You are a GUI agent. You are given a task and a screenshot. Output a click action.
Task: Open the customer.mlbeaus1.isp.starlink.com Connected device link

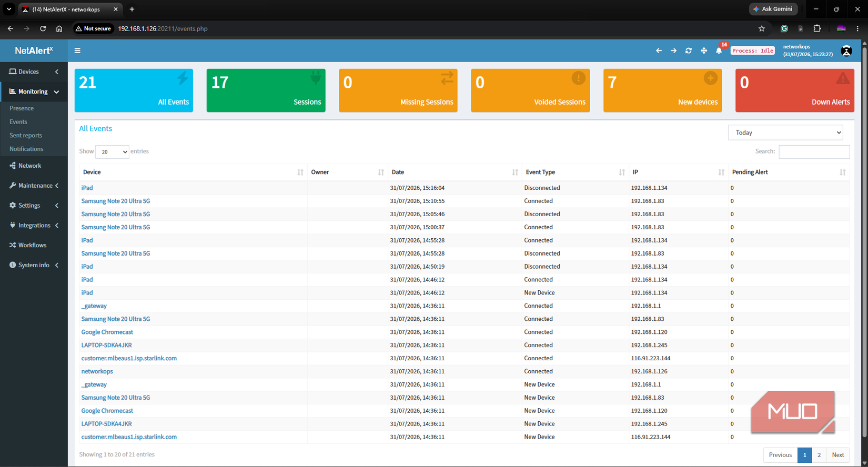[x=129, y=358]
